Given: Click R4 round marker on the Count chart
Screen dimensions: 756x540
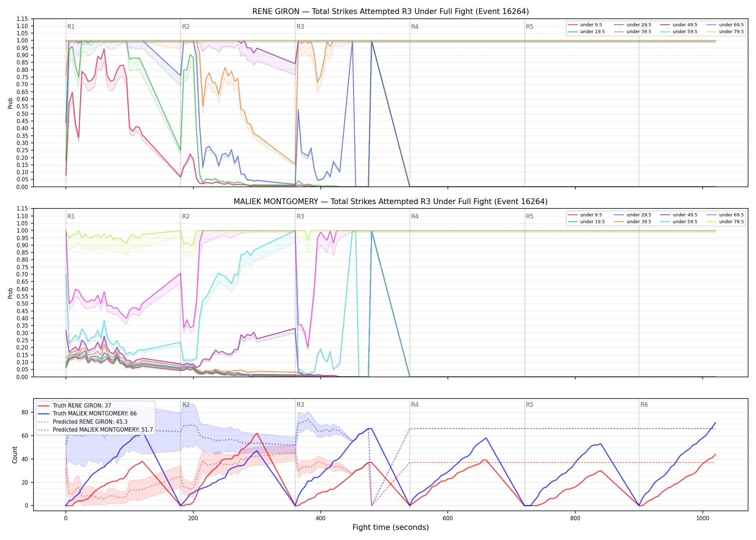Looking at the screenshot, I should coord(415,405).
